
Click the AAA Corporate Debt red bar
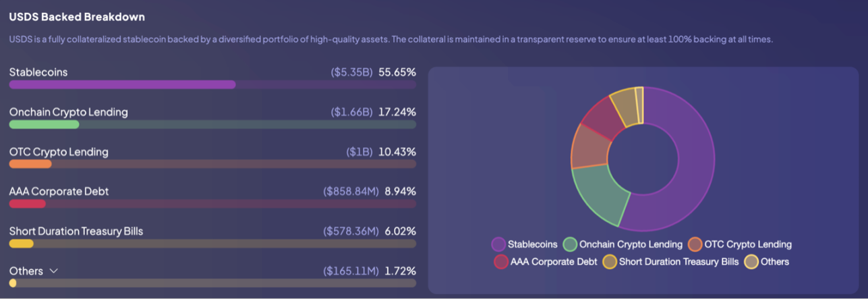(x=28, y=204)
